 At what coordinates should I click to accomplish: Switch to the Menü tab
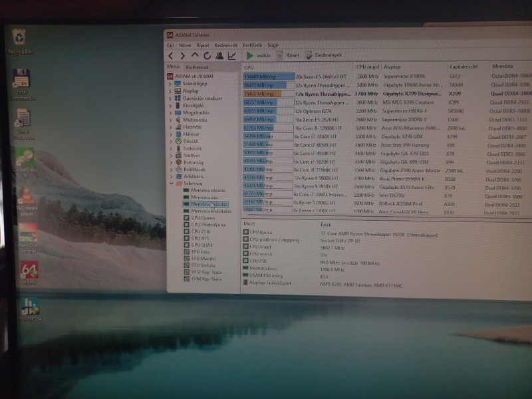[173, 66]
